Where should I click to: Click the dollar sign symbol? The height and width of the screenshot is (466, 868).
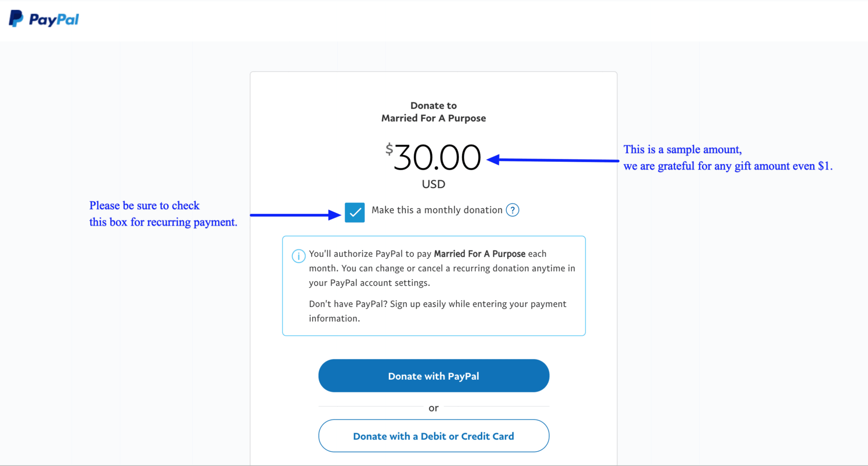389,149
